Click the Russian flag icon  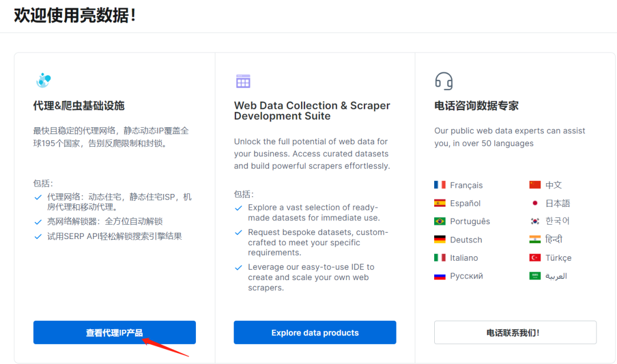tap(440, 276)
